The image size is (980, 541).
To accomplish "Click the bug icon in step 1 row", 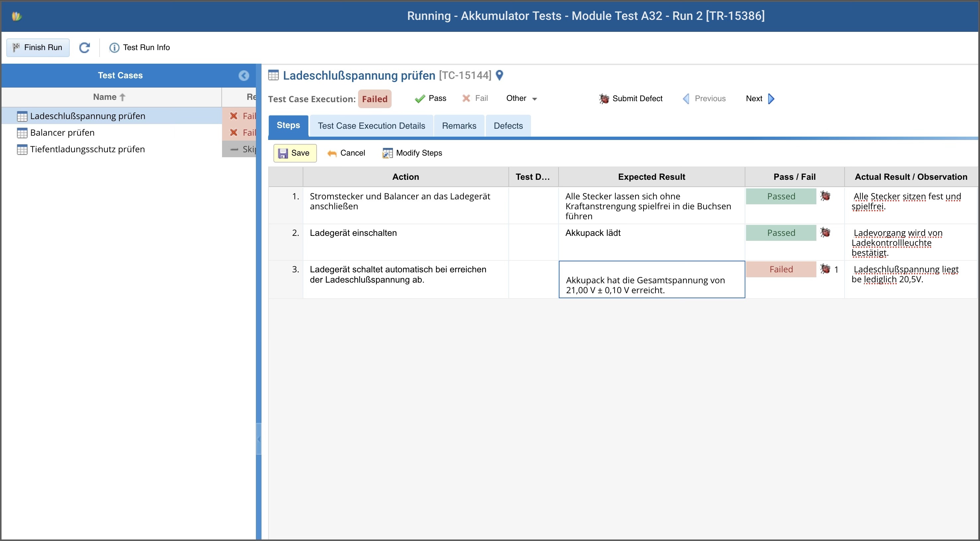I will pos(825,196).
